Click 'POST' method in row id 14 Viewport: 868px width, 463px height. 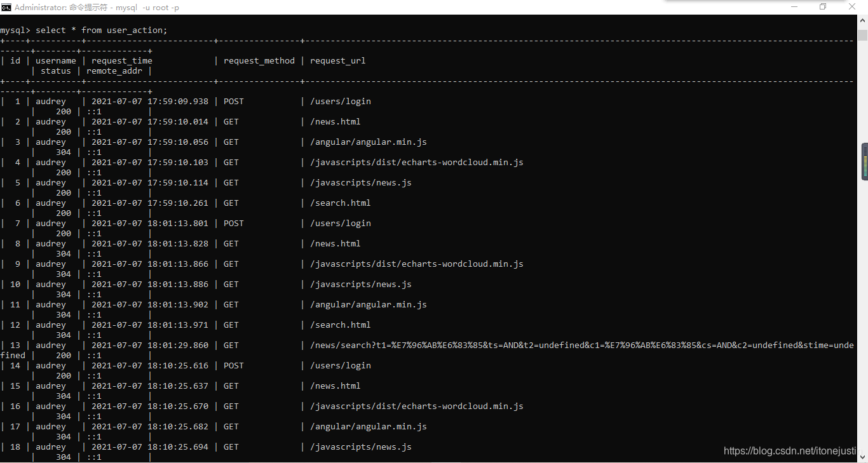[234, 366]
